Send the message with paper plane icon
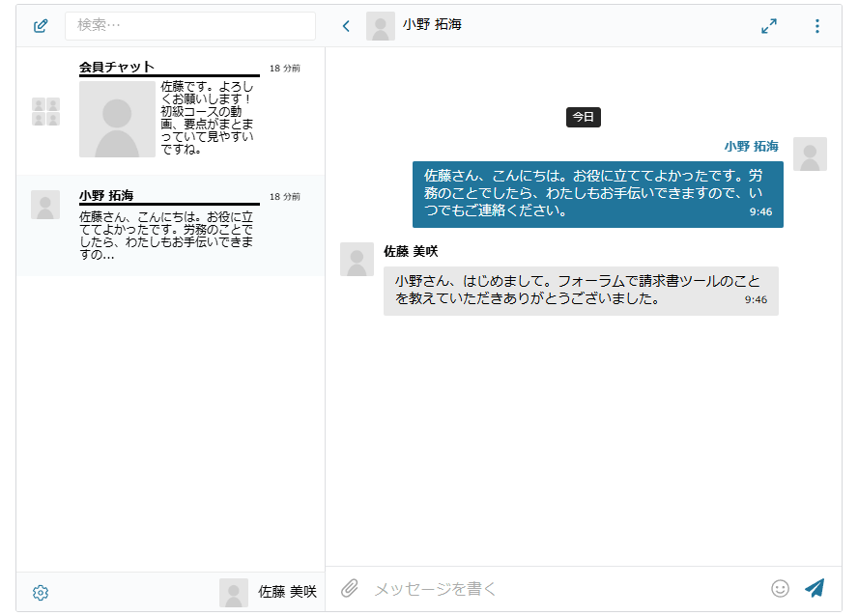The width and height of the screenshot is (858, 616). (x=815, y=588)
